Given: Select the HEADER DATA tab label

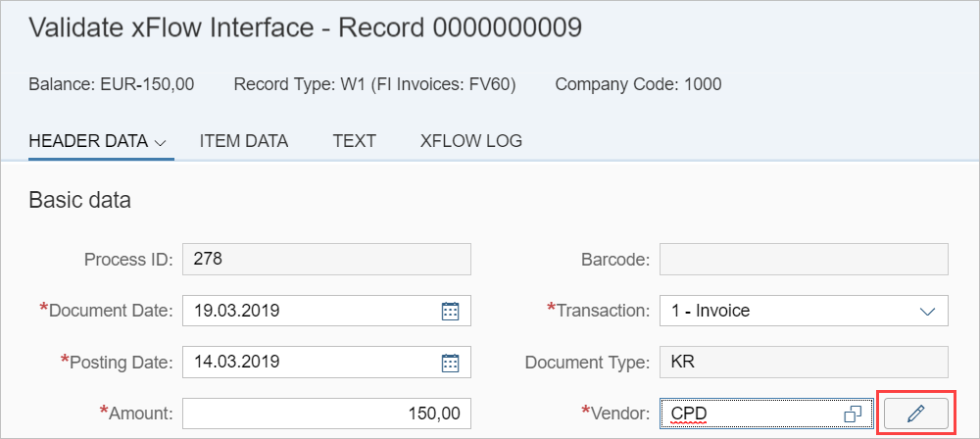Looking at the screenshot, I should click(88, 141).
